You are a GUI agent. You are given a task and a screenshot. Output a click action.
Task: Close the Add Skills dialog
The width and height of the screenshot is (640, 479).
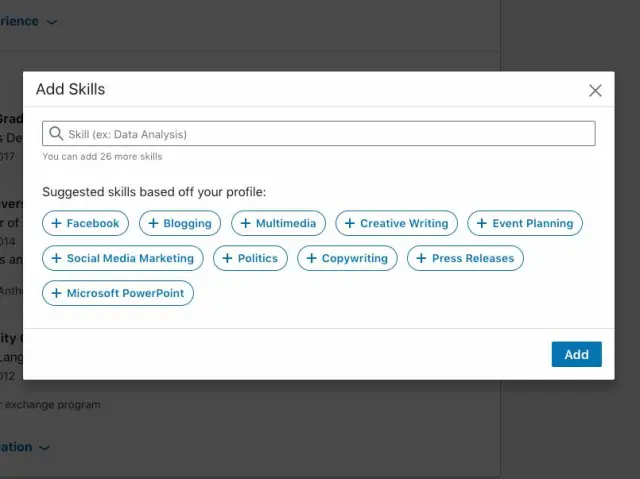tap(595, 91)
